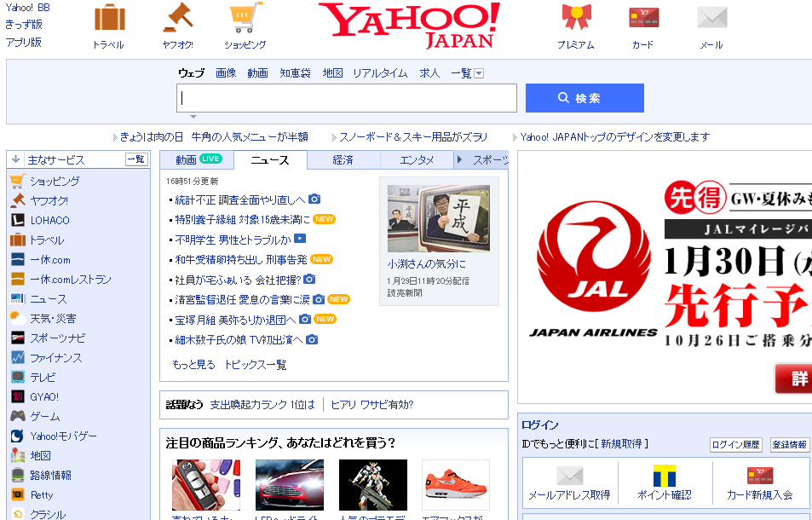The height and width of the screenshot is (520, 812).
Task: Open headline 不明学生 男性とトラブルか
Action: (233, 240)
